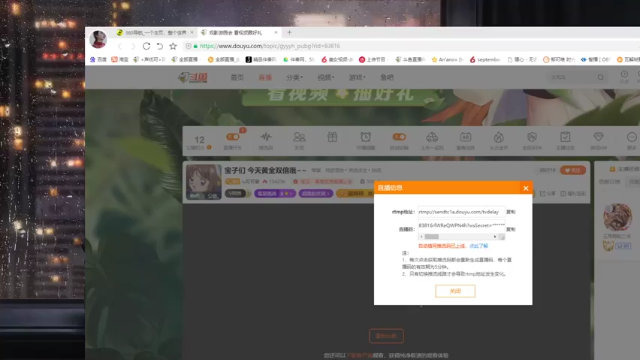Click the address bar URL
Image resolution: width=640 pixels, height=360 pixels.
pyautogui.click(x=270, y=46)
